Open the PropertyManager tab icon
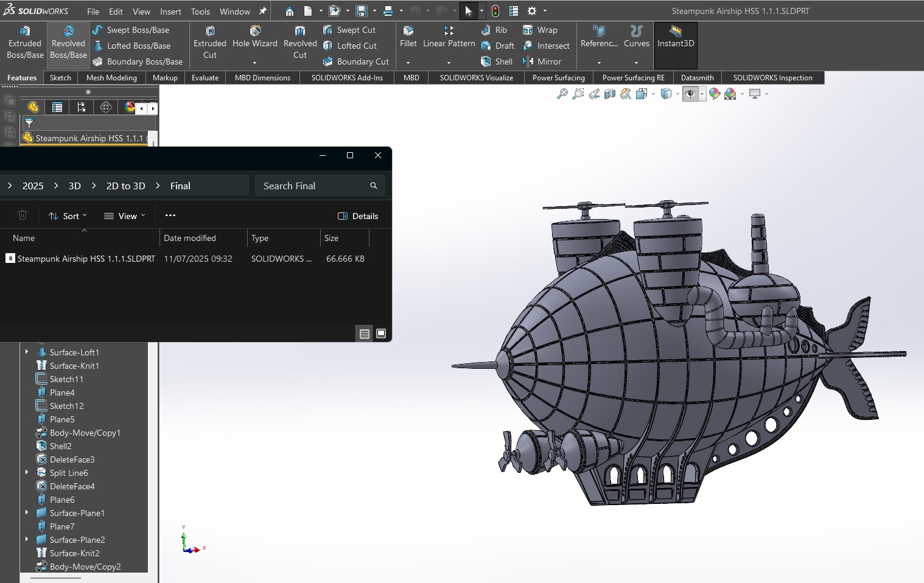This screenshot has height=583, width=924. 57,108
